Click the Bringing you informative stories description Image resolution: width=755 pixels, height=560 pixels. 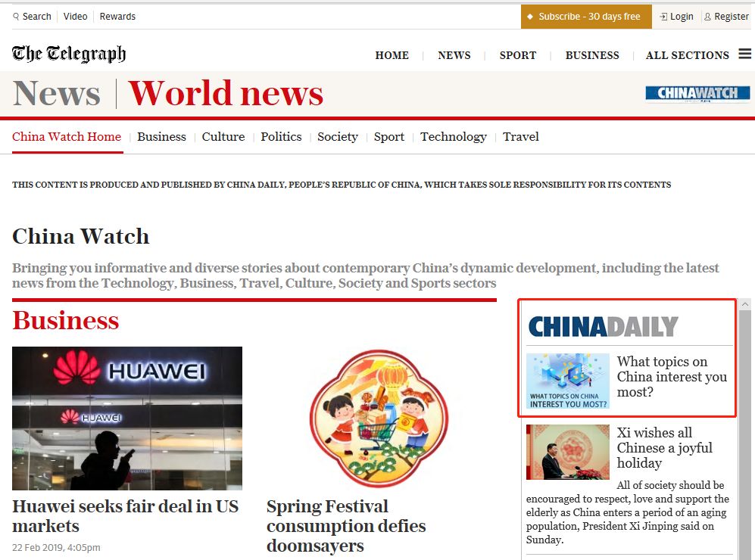[x=366, y=275]
